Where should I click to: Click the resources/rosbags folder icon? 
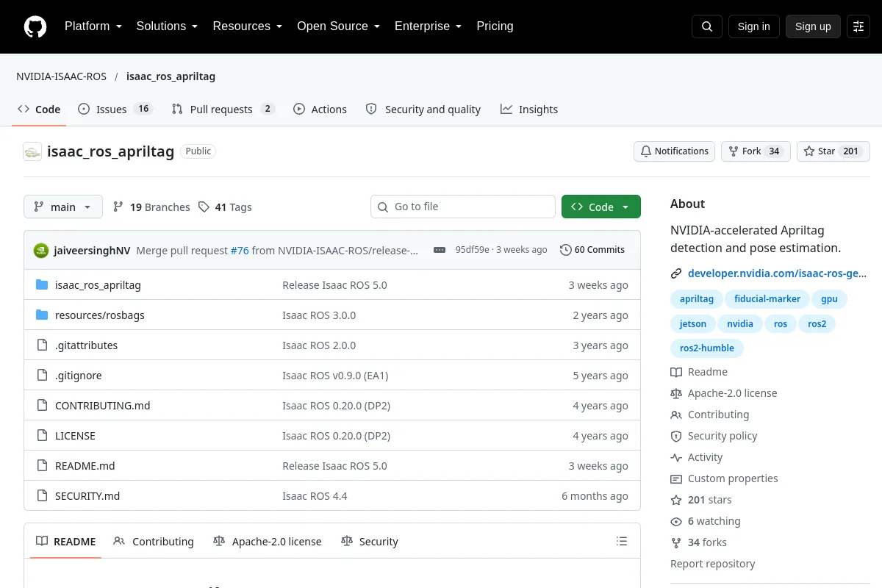pos(42,315)
